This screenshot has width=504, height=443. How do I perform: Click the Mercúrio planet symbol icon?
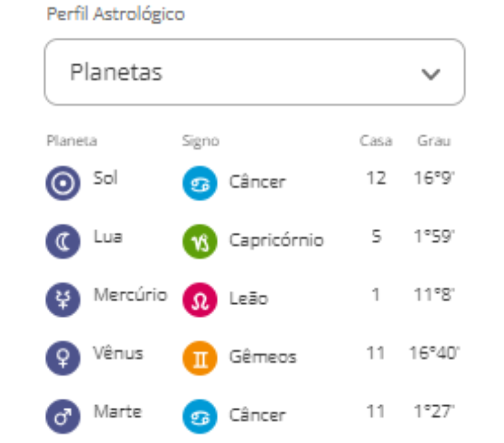point(63,300)
